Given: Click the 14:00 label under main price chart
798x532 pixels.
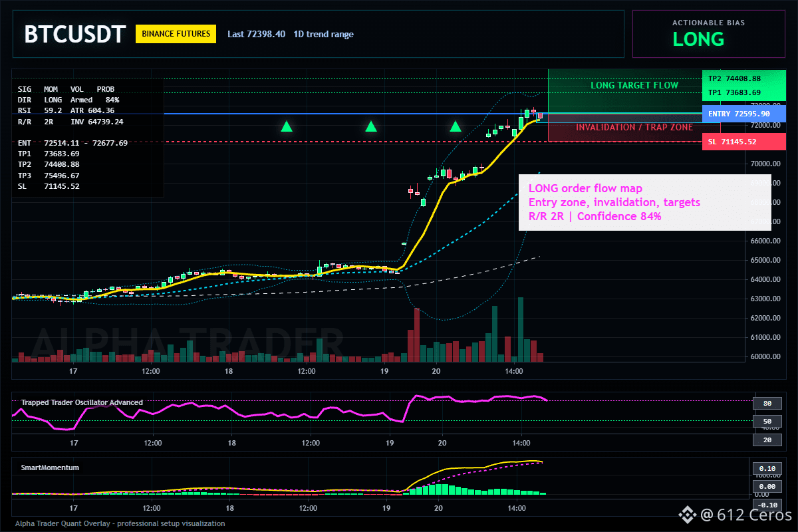Looking at the screenshot, I should pos(514,371).
